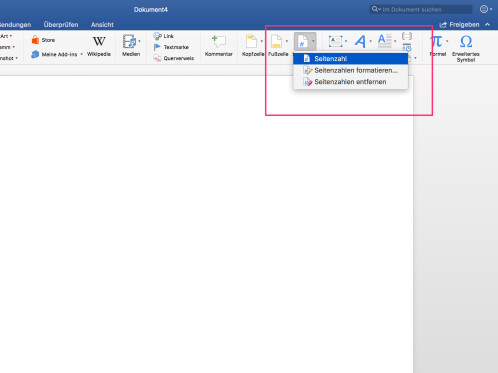Insert a Link
498x373 pixels.
point(164,36)
